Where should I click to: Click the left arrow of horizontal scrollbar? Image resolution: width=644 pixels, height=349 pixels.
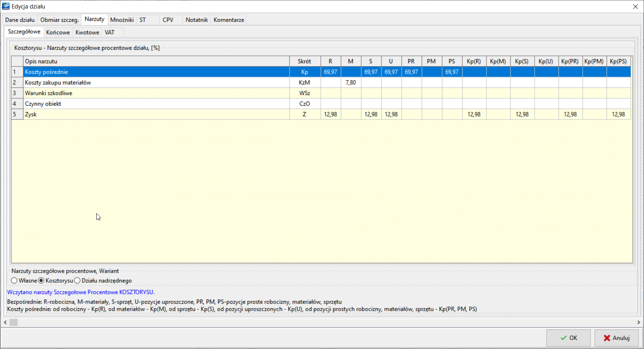click(5, 322)
